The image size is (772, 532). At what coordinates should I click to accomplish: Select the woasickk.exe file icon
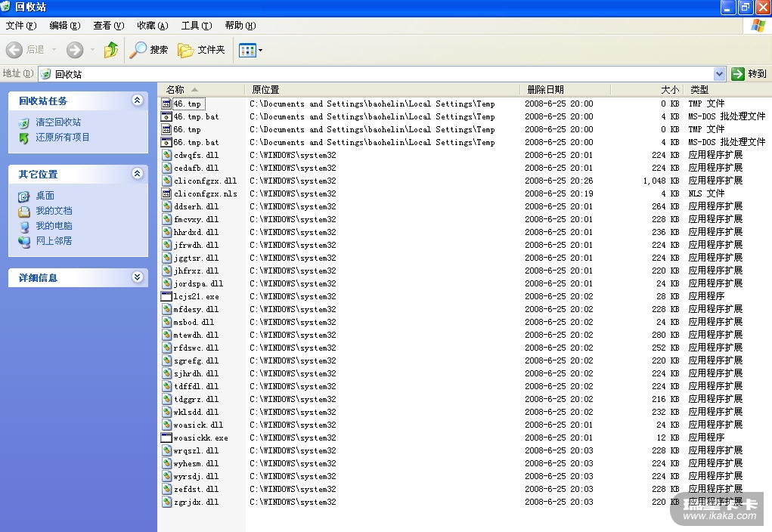[x=167, y=438]
